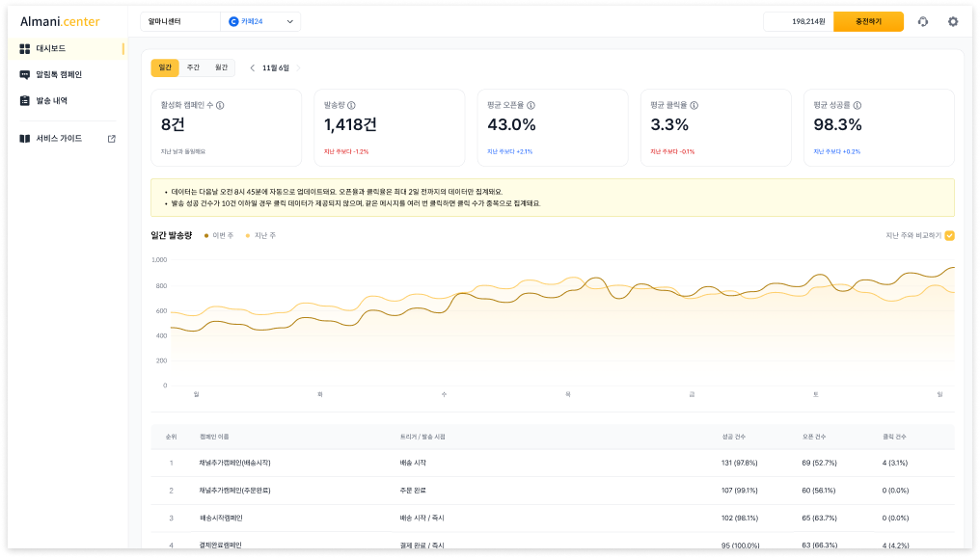The height and width of the screenshot is (559, 980).
Task: Click the 충전하기 button
Action: tap(868, 21)
